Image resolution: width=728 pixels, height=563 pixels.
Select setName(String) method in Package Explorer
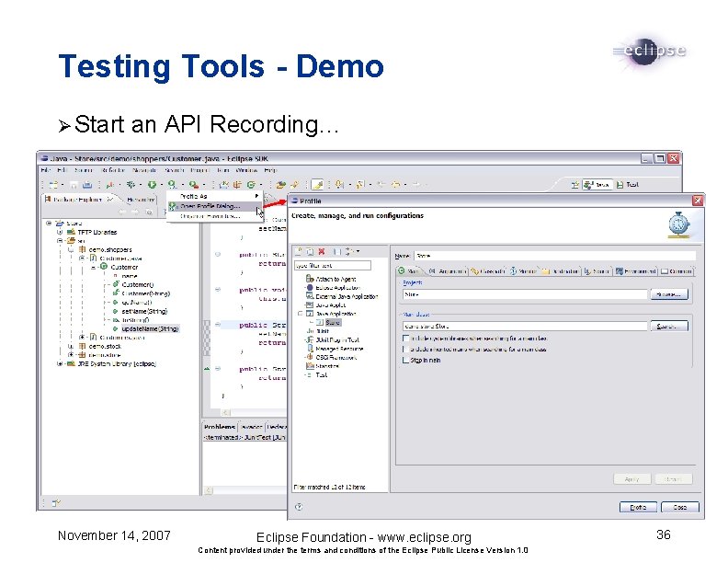point(144,311)
